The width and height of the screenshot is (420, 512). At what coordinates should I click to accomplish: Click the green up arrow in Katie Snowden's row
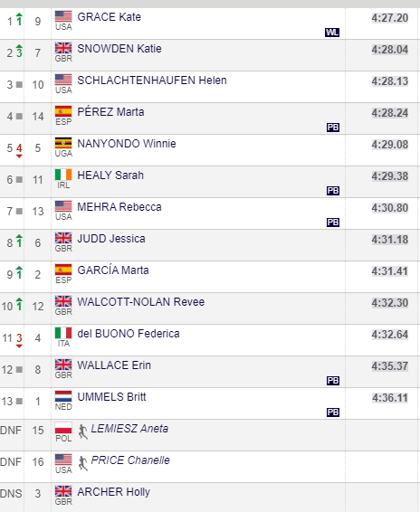coord(19,52)
